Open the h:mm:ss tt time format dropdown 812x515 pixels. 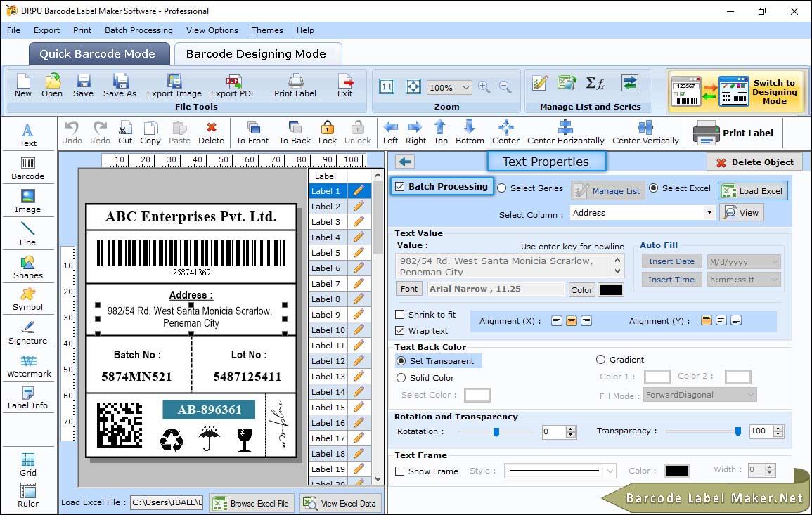tap(744, 280)
